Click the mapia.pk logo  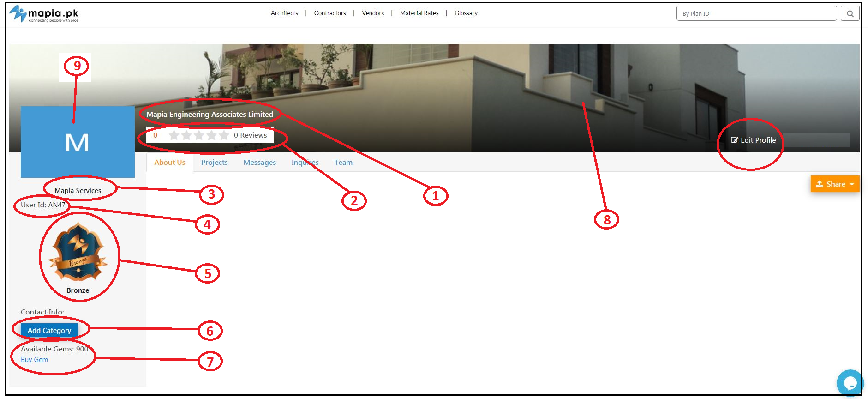tap(44, 13)
